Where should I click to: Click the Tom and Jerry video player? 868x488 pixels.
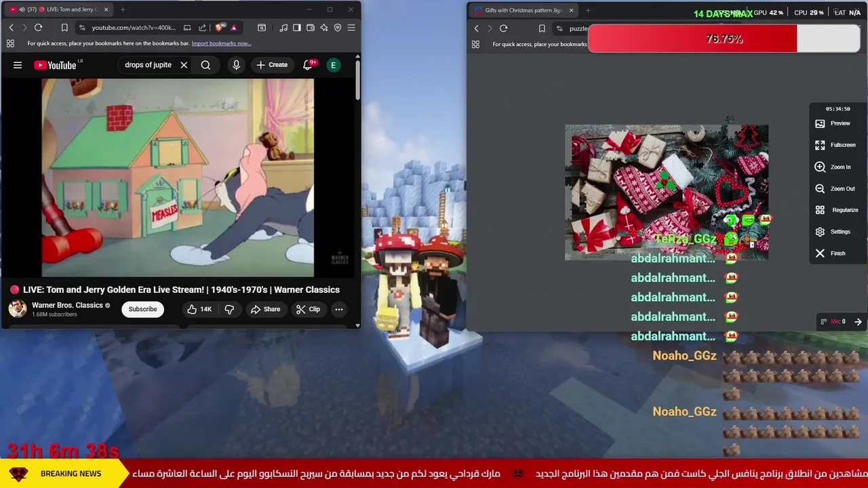(178, 178)
